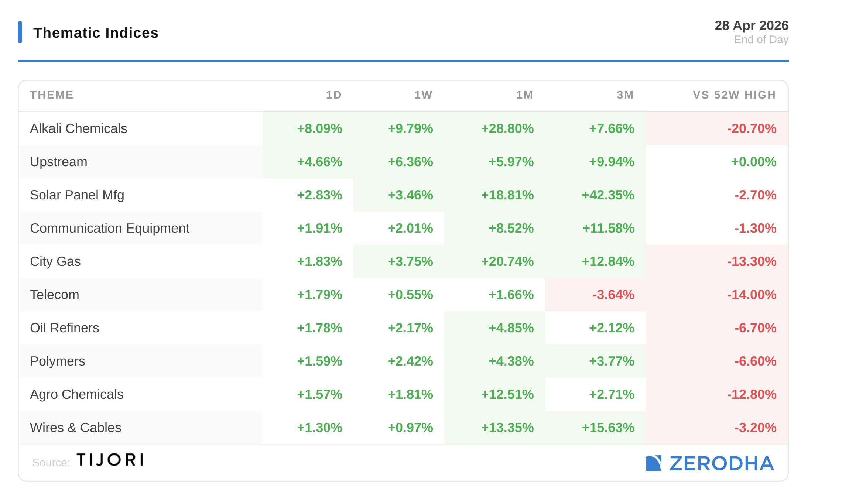Viewport: 842px width, 504px height.
Task: Select the Wires & Cables row
Action: tap(75, 428)
